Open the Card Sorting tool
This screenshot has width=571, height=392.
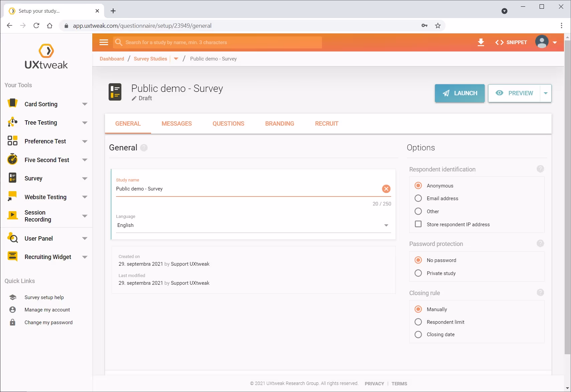[x=40, y=104]
